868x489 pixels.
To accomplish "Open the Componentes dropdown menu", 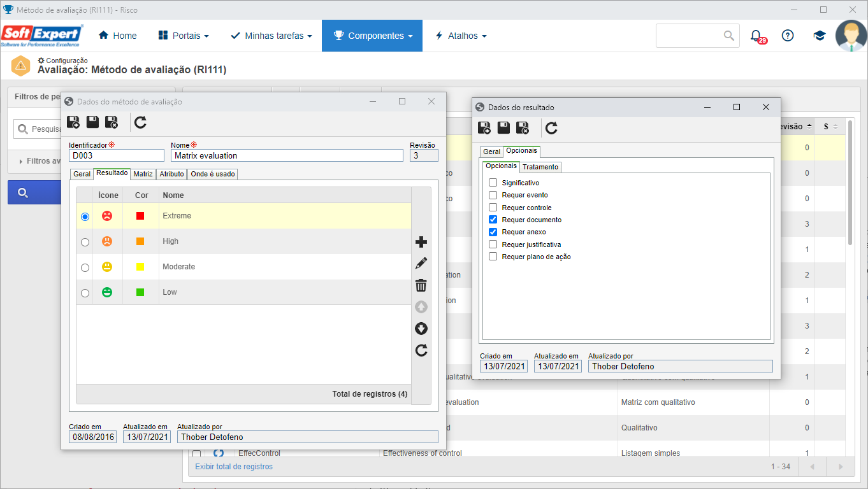I will (x=372, y=36).
